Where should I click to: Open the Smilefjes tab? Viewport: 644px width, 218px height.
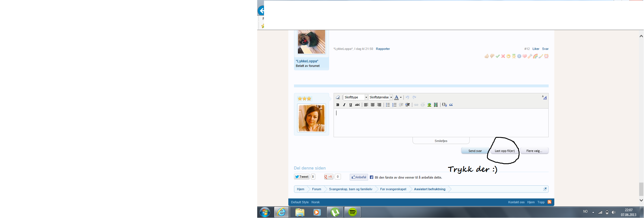441,141
